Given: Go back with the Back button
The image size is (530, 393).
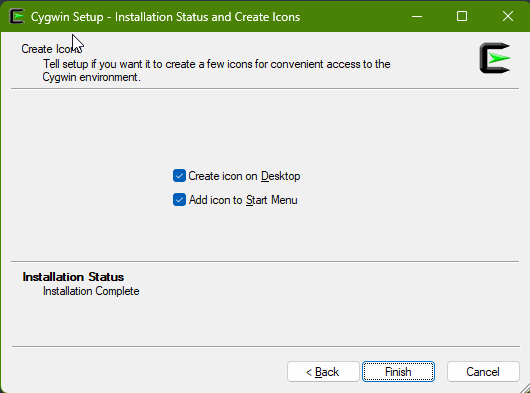Looking at the screenshot, I should click(323, 372).
